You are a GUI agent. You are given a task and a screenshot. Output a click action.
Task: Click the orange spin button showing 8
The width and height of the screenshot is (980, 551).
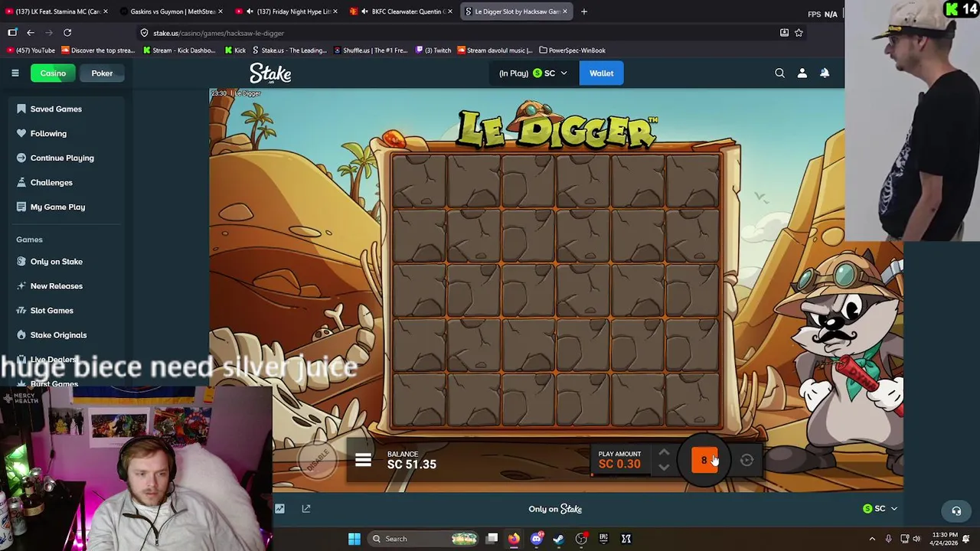tap(704, 460)
